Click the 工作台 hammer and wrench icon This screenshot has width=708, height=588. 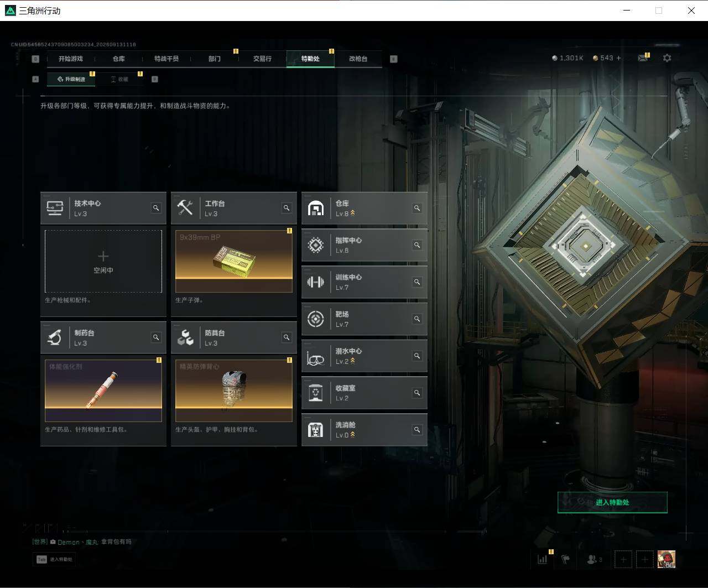tap(185, 208)
